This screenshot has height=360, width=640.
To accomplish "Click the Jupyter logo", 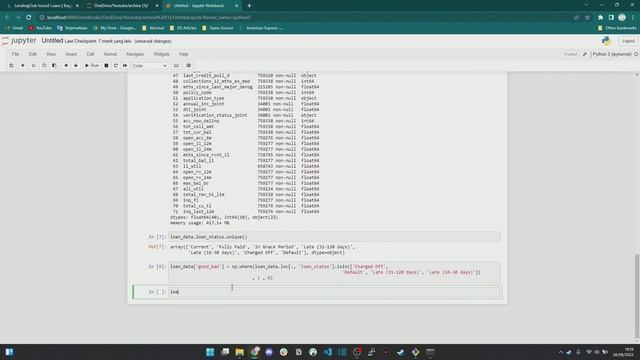I will coord(19,41).
